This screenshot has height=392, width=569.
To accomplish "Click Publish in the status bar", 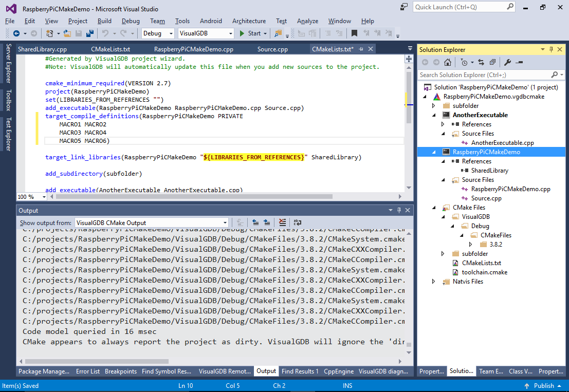I will point(544,386).
